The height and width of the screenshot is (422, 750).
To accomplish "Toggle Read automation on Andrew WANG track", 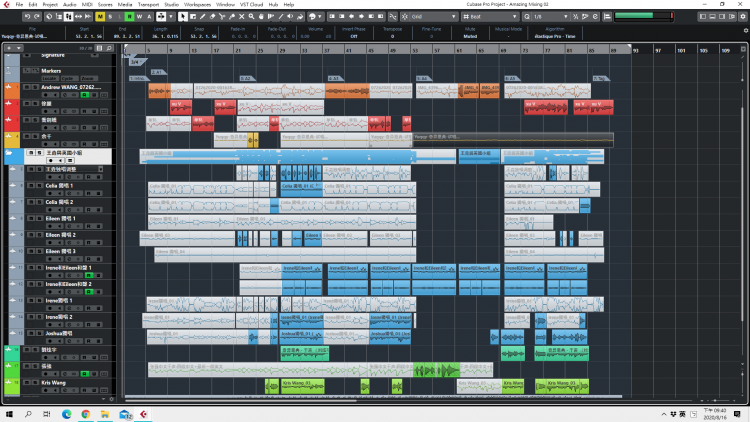I will click(x=85, y=95).
